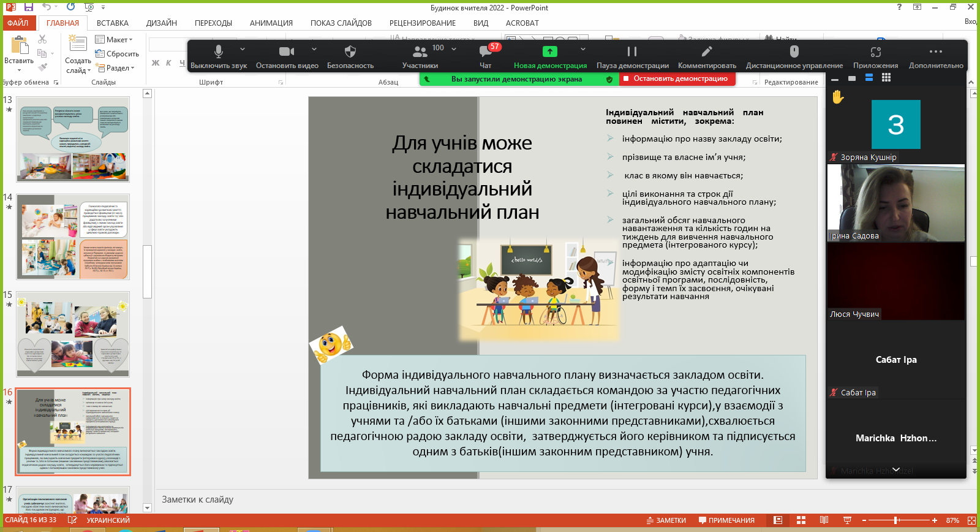The width and height of the screenshot is (980, 532).
Task: Start slideshow from status bar icon
Action: coord(847,520)
